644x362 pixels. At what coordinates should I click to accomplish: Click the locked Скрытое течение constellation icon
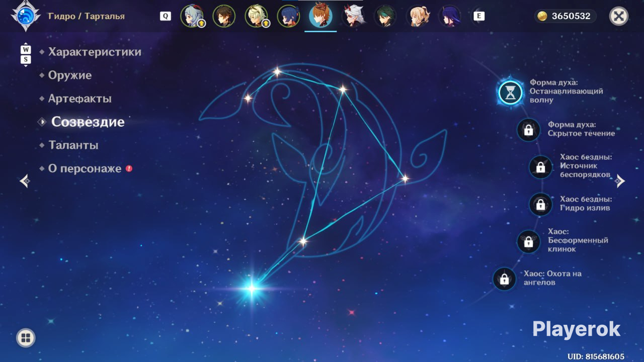tap(528, 130)
